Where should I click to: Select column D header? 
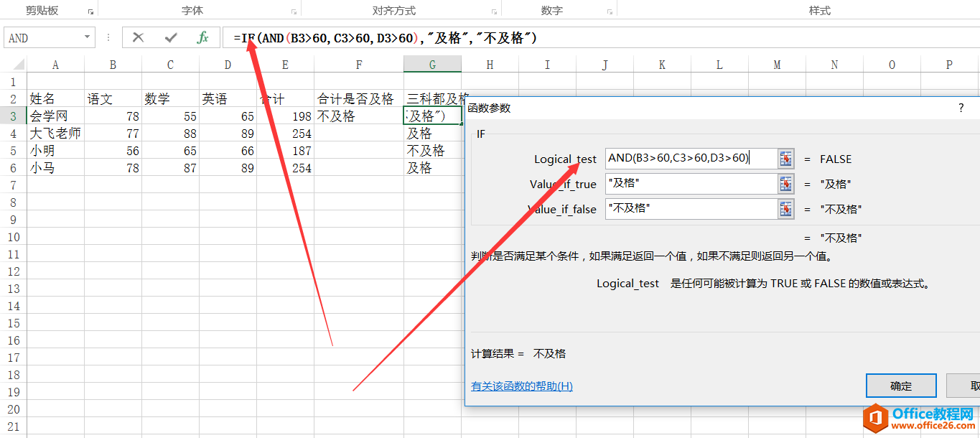tap(228, 65)
